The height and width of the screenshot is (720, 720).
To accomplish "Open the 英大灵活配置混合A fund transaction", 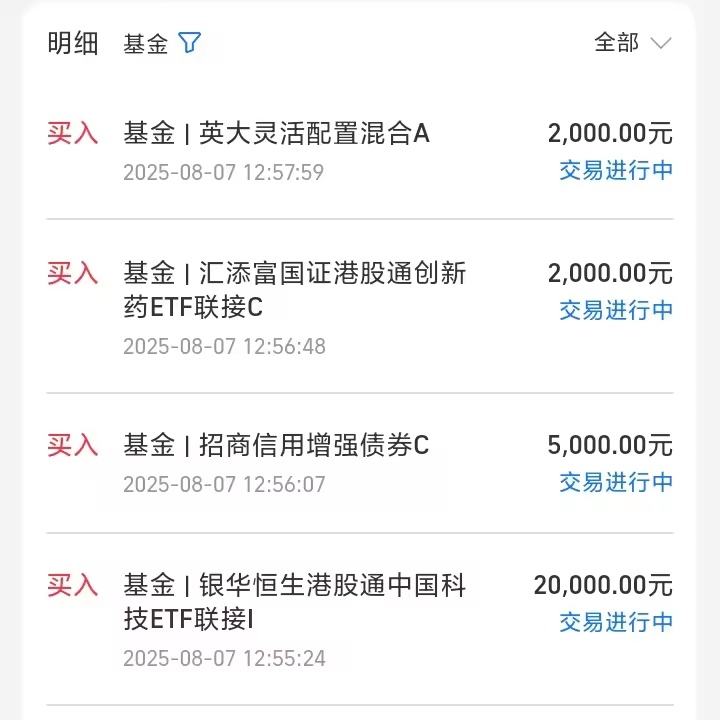I will (x=277, y=133).
